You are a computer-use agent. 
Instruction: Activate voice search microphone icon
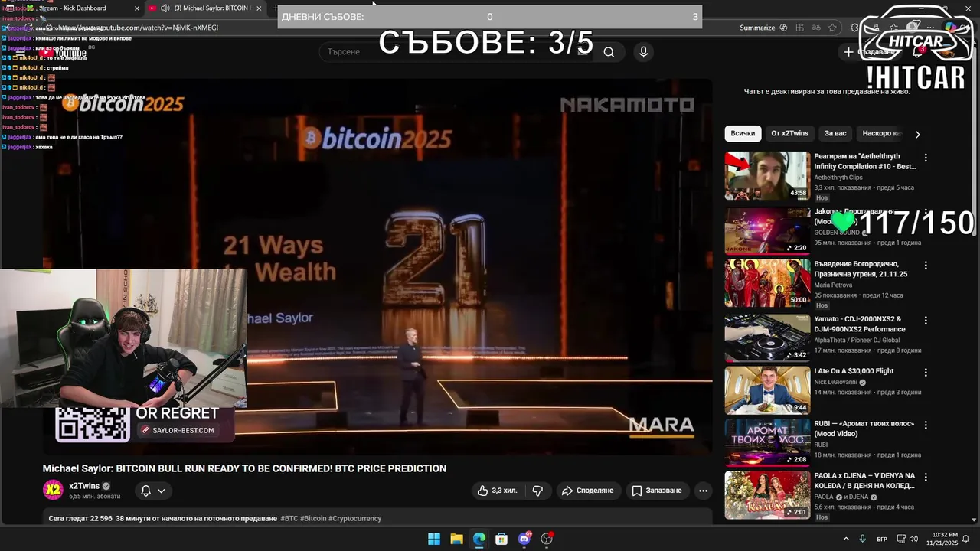click(x=643, y=51)
